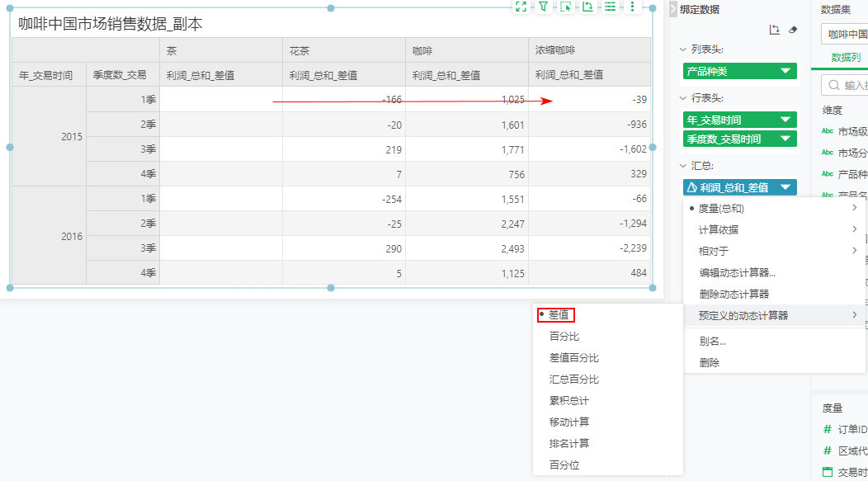Screen dimensions: 868x481
Task: Select the 删除动态计算器 option
Action: [734, 294]
